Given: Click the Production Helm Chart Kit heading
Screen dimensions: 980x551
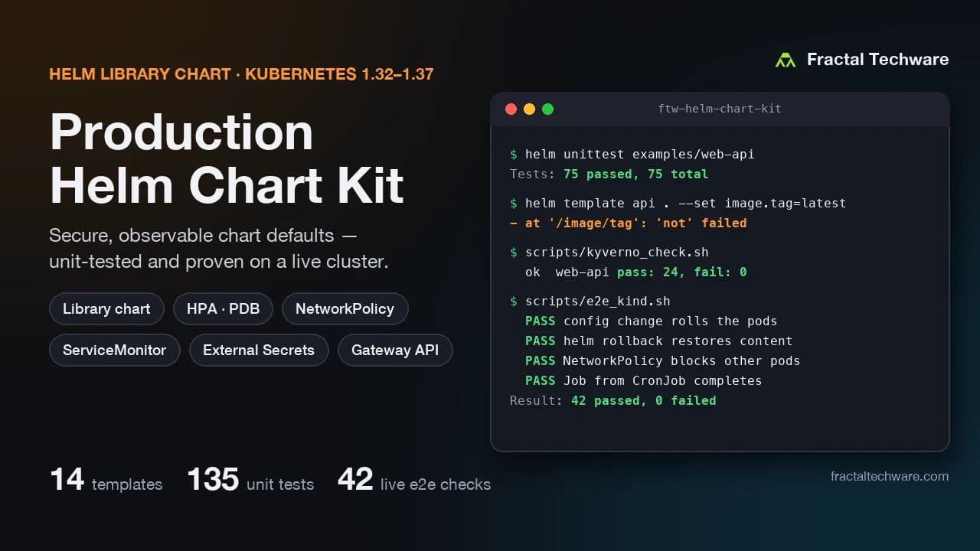Looking at the screenshot, I should (x=227, y=158).
